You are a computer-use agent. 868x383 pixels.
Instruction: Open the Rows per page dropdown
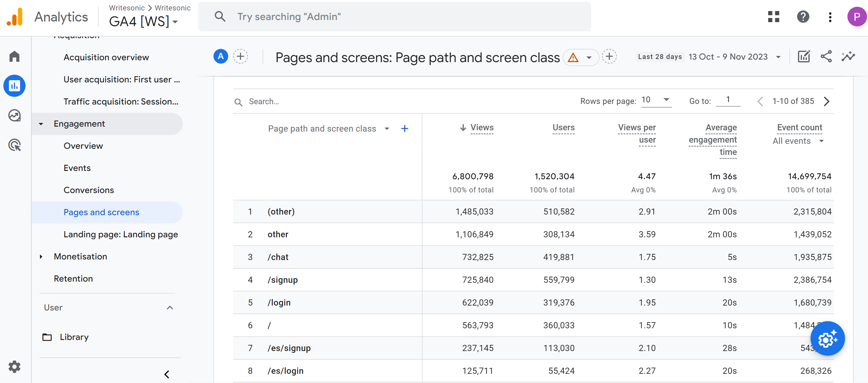tap(656, 100)
